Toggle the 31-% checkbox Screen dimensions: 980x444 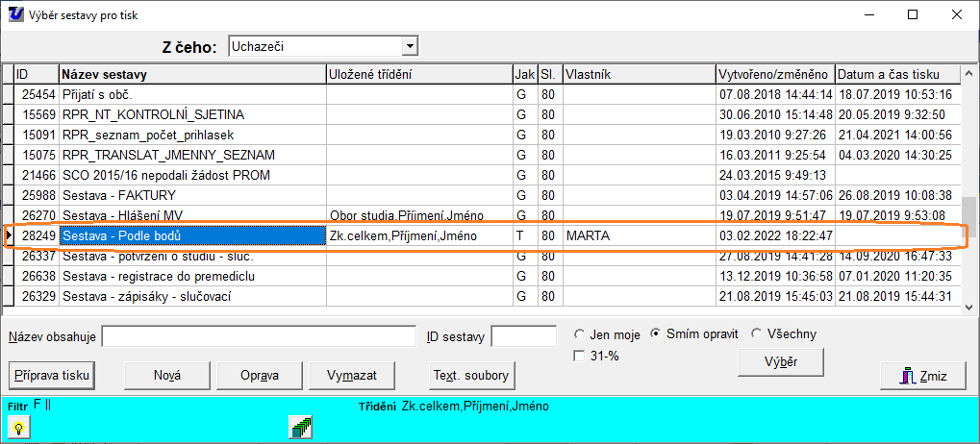[579, 356]
